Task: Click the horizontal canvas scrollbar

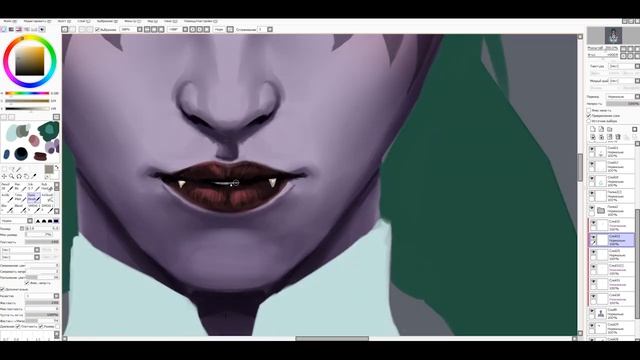Action: pyautogui.click(x=332, y=338)
